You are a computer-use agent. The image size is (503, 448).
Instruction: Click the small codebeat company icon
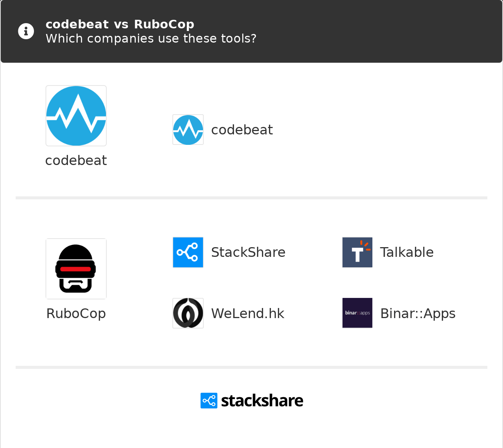coord(188,130)
